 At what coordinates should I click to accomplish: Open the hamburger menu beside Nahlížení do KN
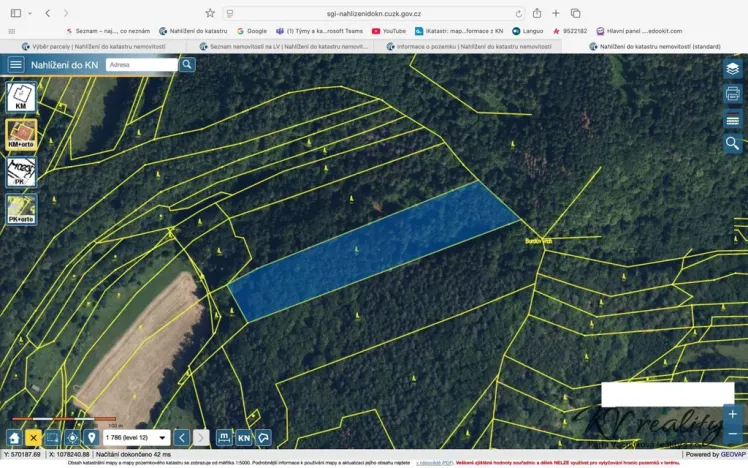[x=15, y=65]
